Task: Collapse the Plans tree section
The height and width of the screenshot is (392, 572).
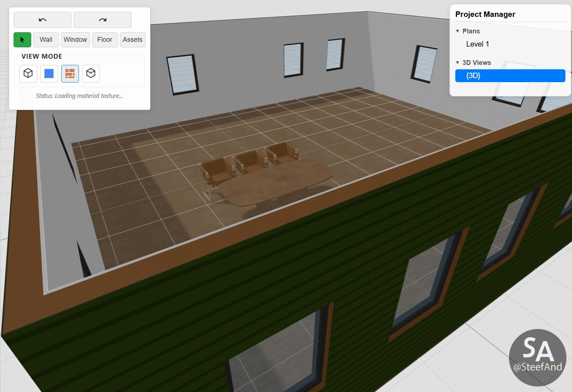Action: click(458, 31)
